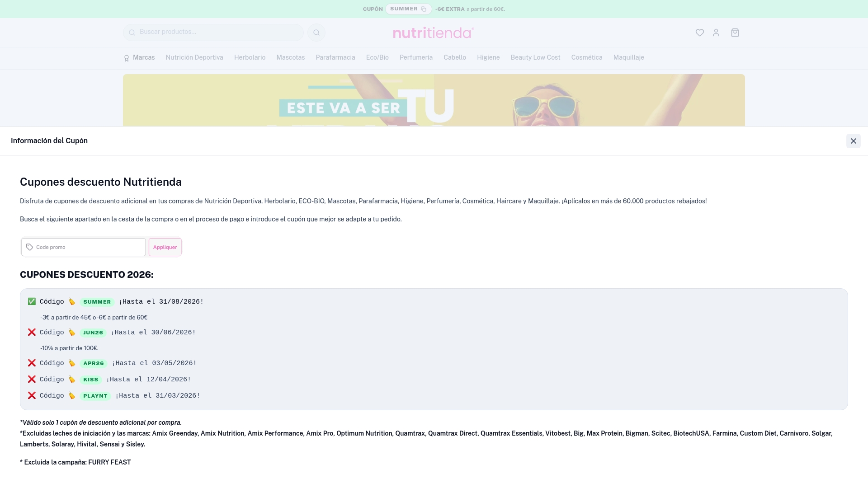Copy the SUMMER coupon in top banner
Image resolution: width=868 pixels, height=488 pixels.
(x=408, y=9)
